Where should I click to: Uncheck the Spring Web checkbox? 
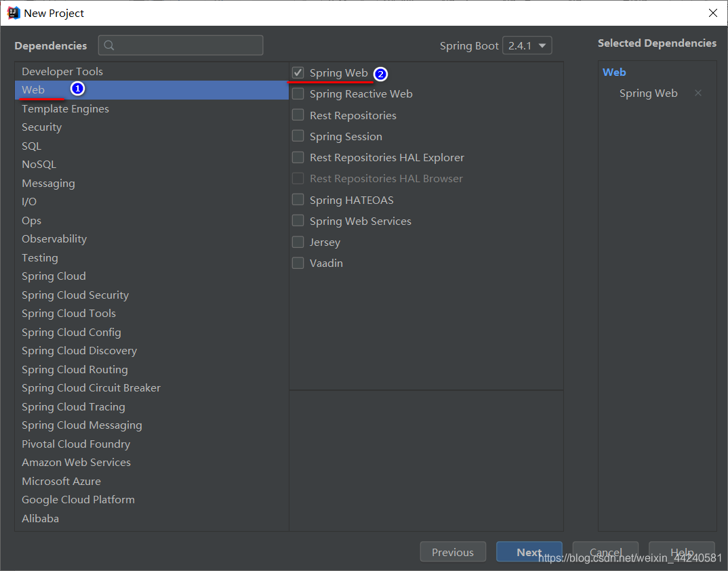(298, 73)
